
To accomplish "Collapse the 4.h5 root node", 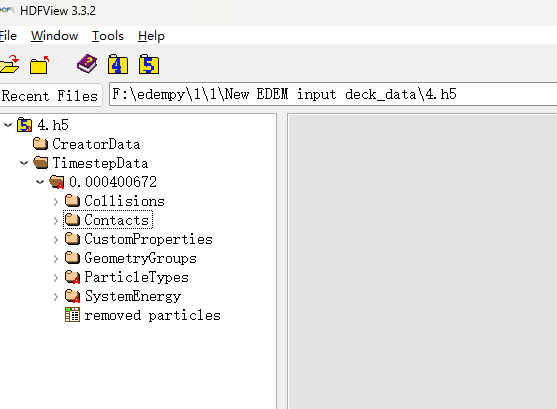I will pos(8,125).
